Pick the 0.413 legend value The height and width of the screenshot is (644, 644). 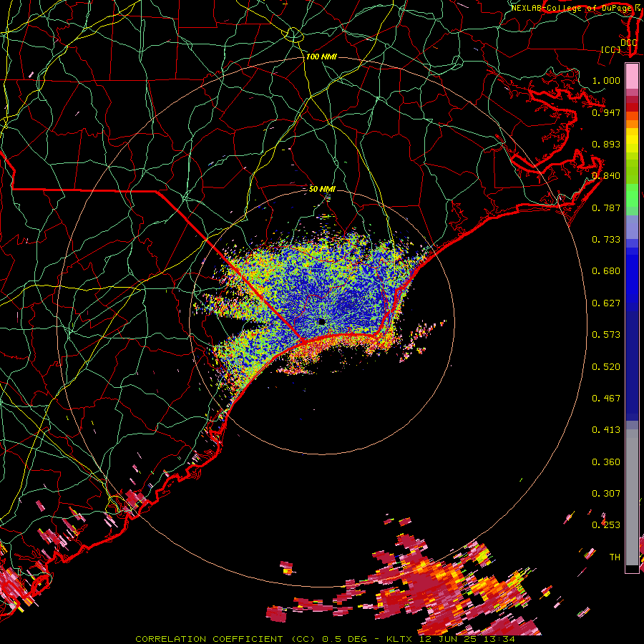pyautogui.click(x=606, y=430)
